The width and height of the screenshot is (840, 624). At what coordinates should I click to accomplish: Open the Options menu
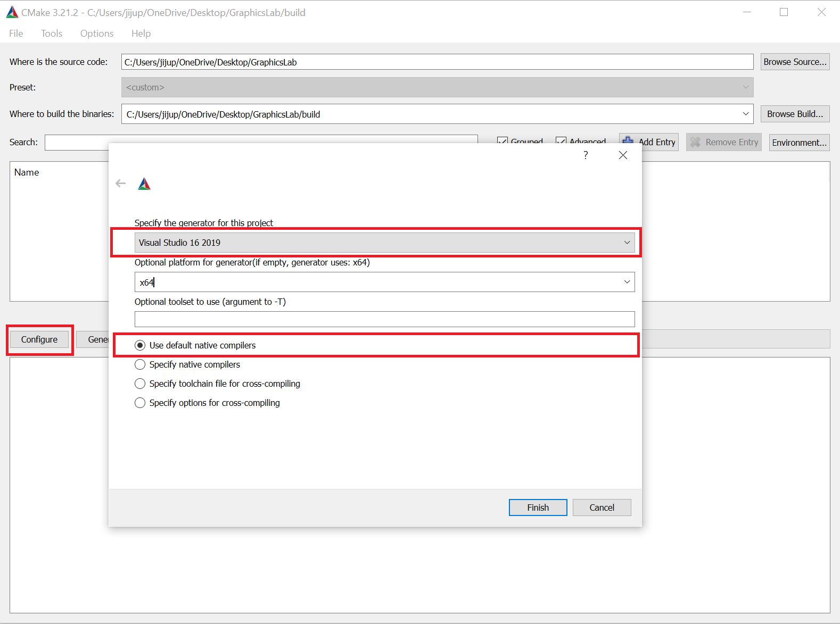97,33
